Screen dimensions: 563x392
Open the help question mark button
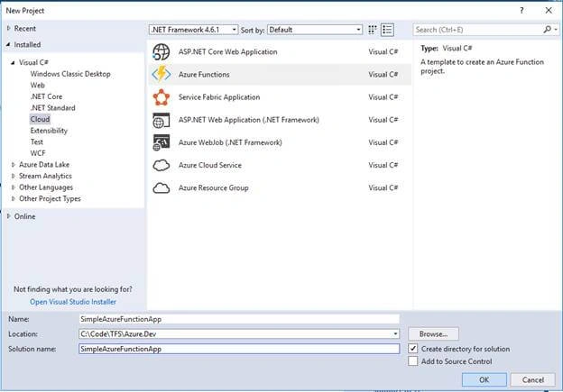click(x=521, y=11)
